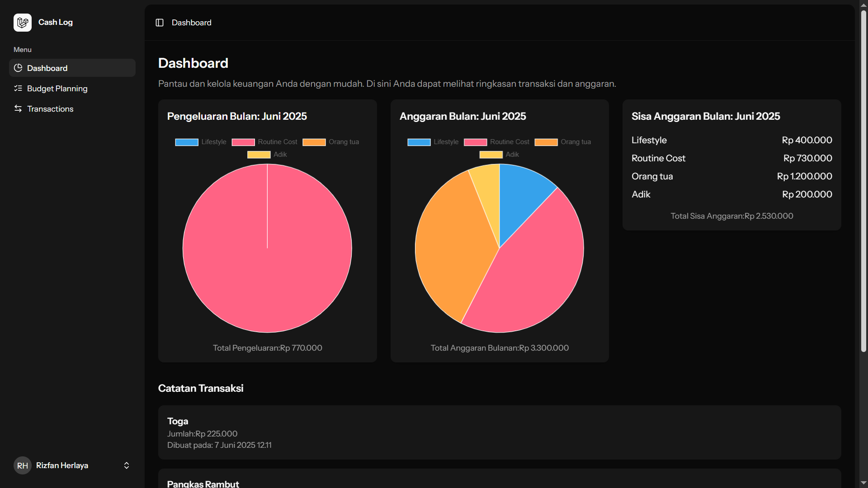Screen dimensions: 868x488
Task: Click 'Total Anggaran Bulanan:Rp 3.300.000' text
Action: coord(500,348)
